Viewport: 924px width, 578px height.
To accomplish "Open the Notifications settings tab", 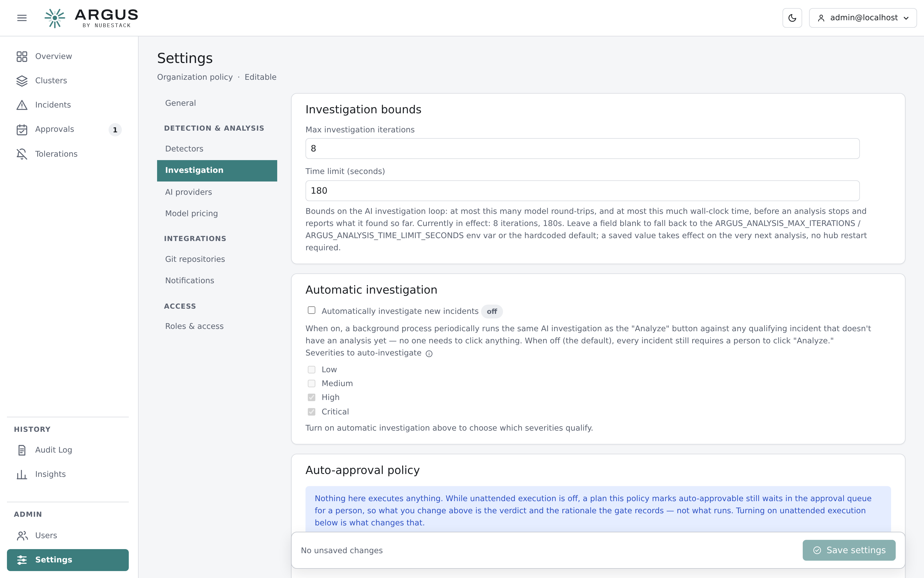I will [217, 281].
